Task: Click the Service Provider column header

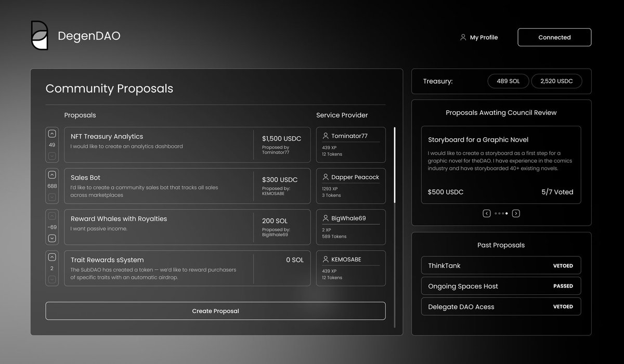Action: 342,115
